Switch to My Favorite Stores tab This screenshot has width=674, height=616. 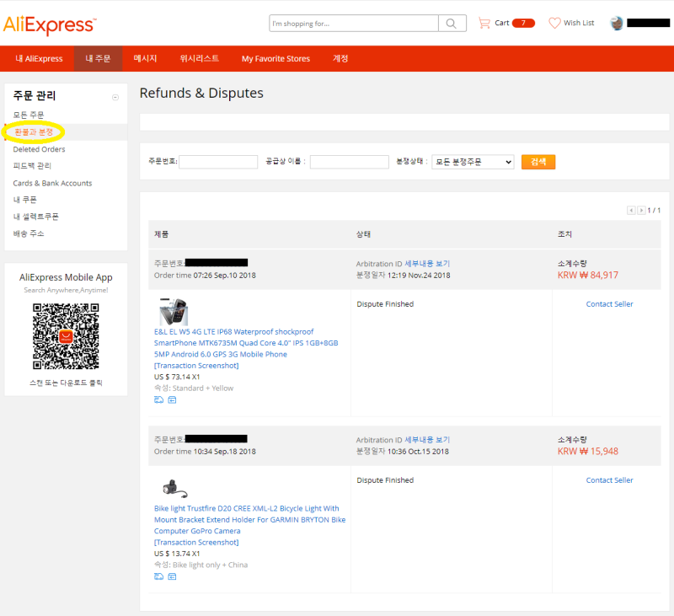(275, 58)
